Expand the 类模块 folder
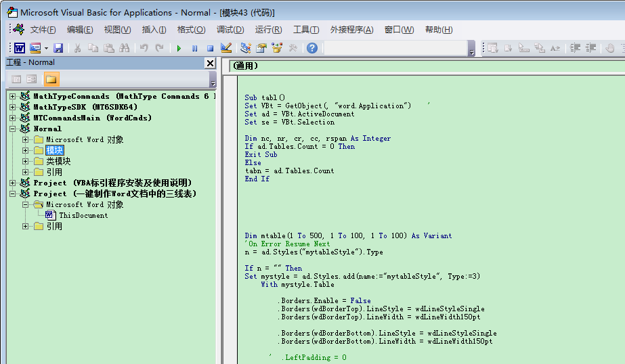The image size is (625, 364). 25,161
